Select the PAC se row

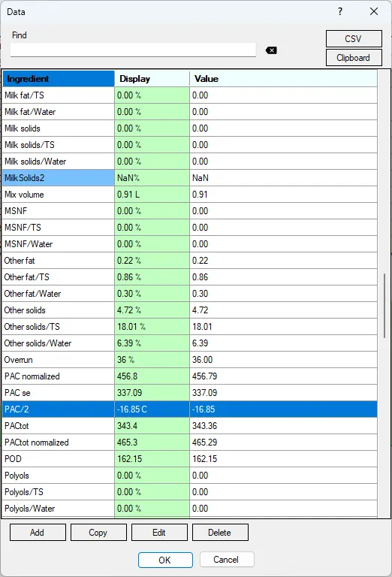tap(190, 393)
